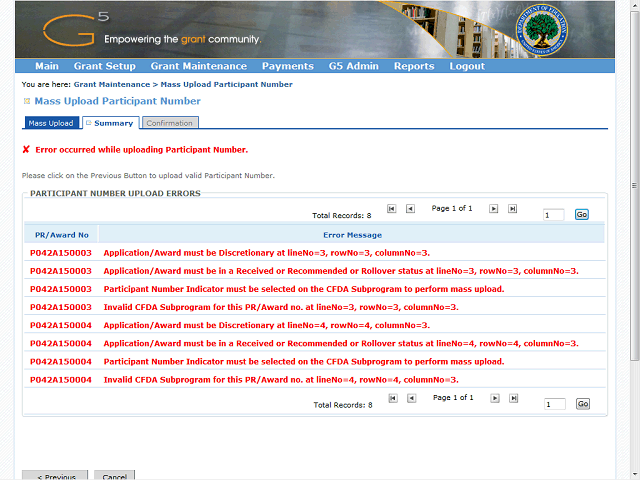Switch to the Mass Upload tab
640x480 pixels.
(51, 123)
